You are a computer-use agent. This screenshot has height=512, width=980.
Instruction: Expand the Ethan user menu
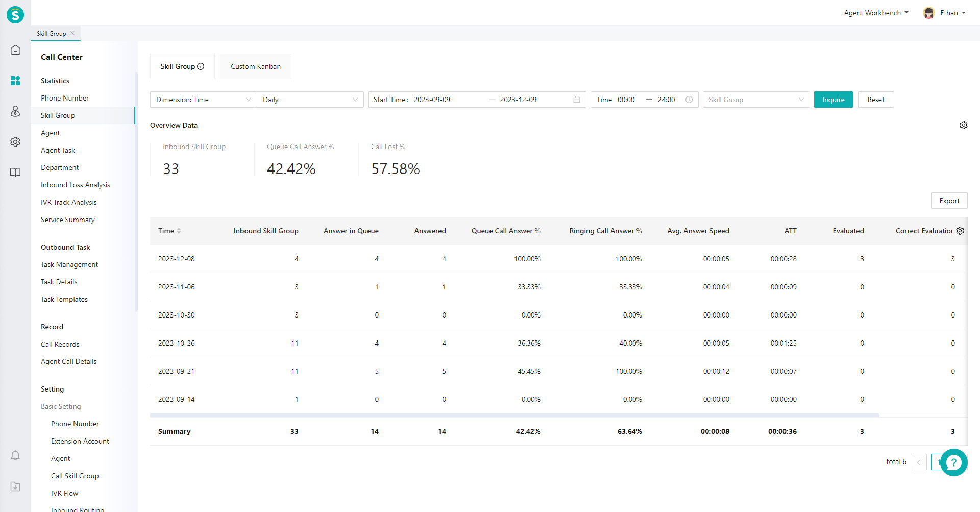(x=953, y=13)
